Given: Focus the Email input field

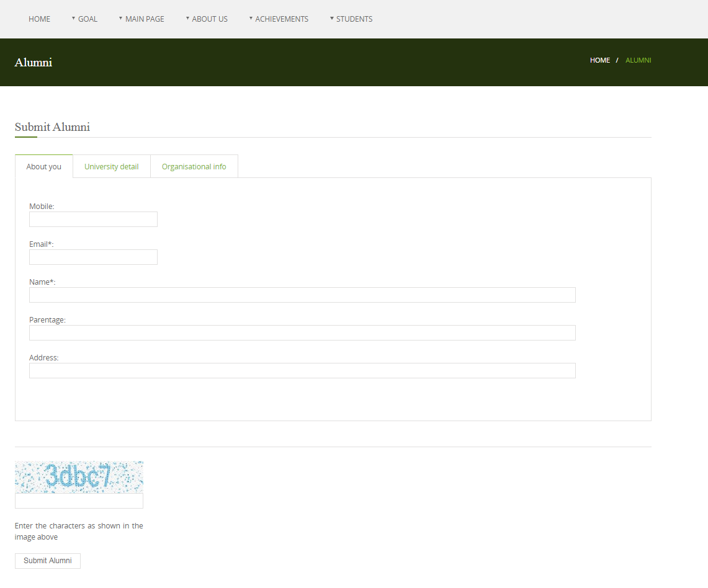Looking at the screenshot, I should point(93,257).
